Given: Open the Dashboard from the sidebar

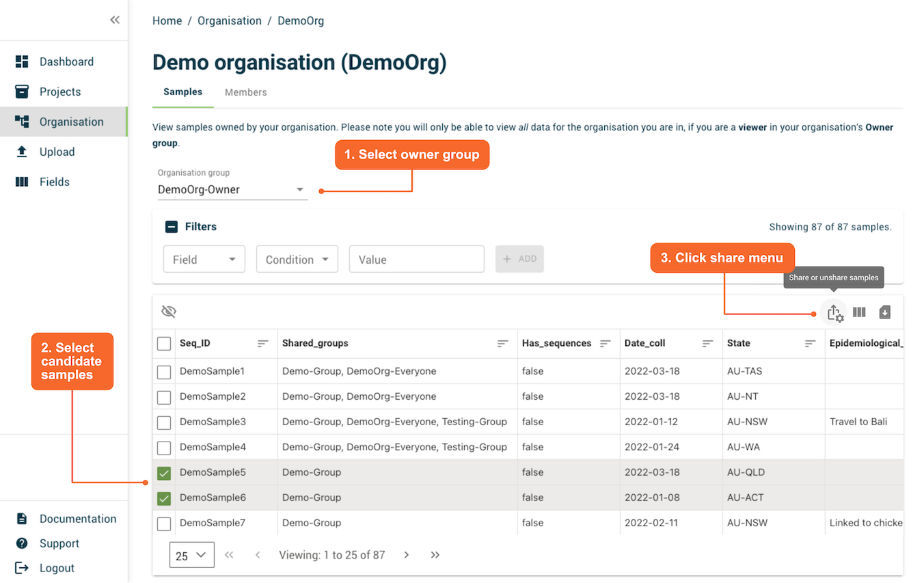Looking at the screenshot, I should point(23,62).
